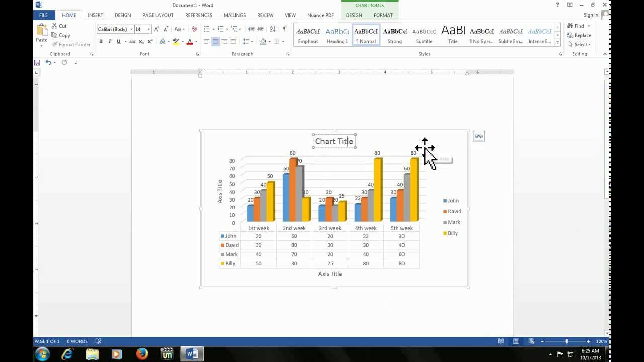Enable Print Layout view in status bar
This screenshot has height=362, width=644.
click(516, 342)
